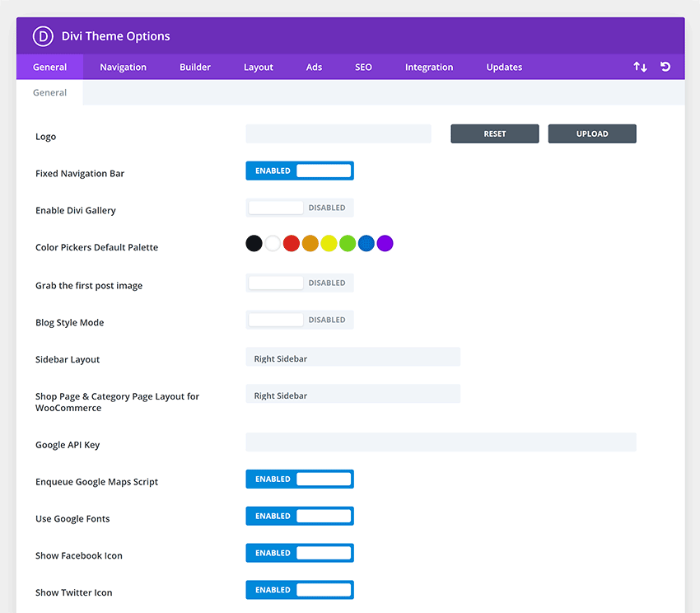
Task: Click the Google API Key field
Action: 441,442
